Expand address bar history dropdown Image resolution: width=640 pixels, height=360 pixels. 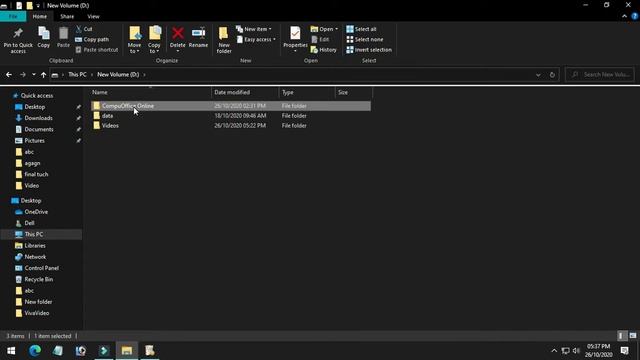tap(538, 75)
